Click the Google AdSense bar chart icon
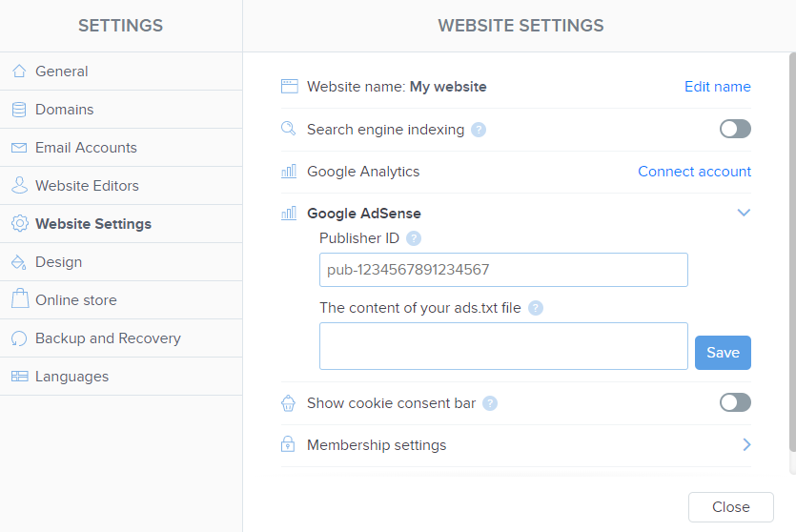The height and width of the screenshot is (532, 796). pos(289,214)
